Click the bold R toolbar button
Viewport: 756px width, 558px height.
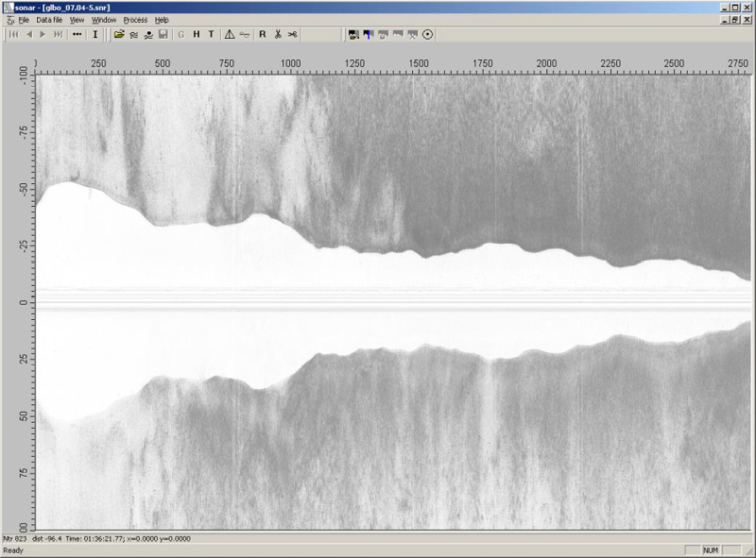pos(263,34)
